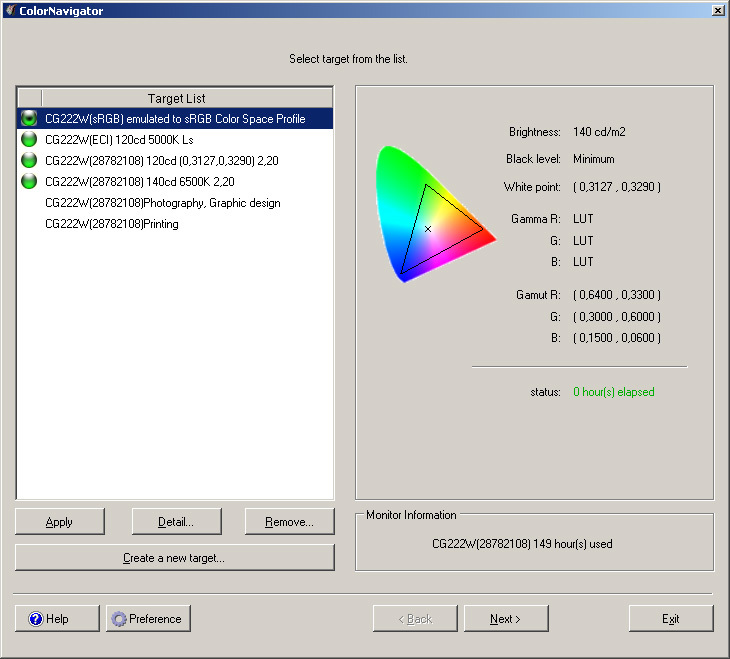Select CG222W(ECI) 120cd 5000K Ls target

[175, 140]
